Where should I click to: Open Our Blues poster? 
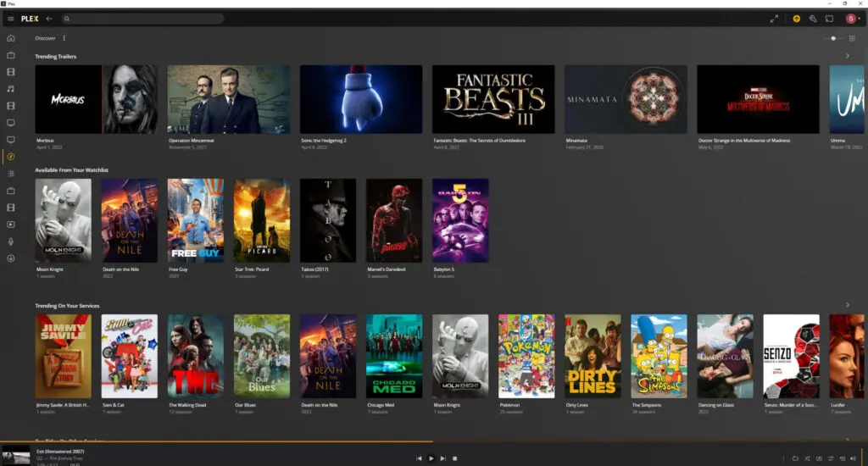point(262,356)
